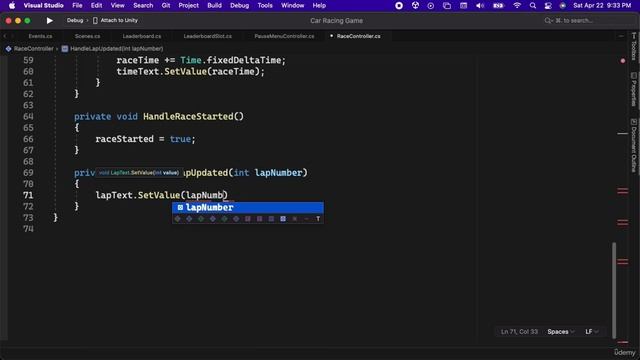The height and width of the screenshot is (360, 640).
Task: Open the View menu
Action: point(118,6)
